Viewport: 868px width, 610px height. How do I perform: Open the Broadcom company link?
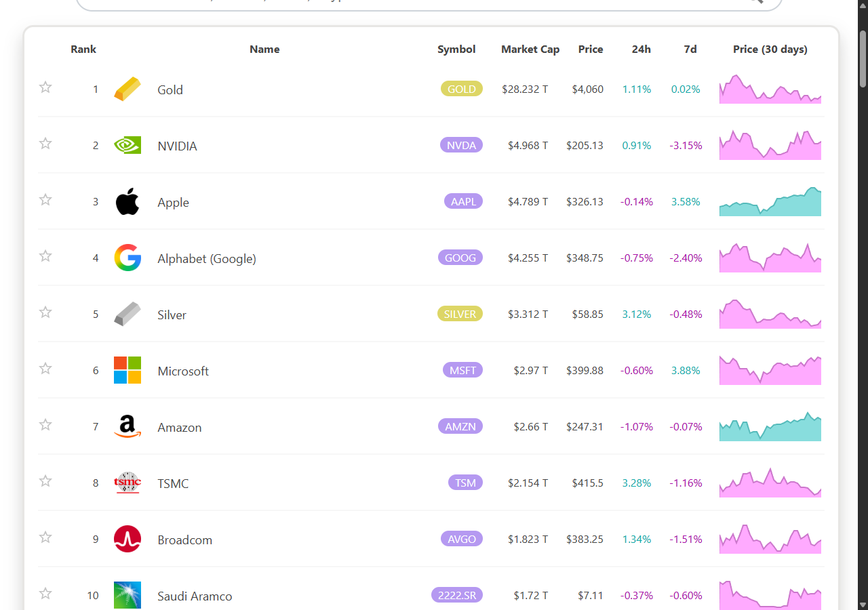point(184,540)
